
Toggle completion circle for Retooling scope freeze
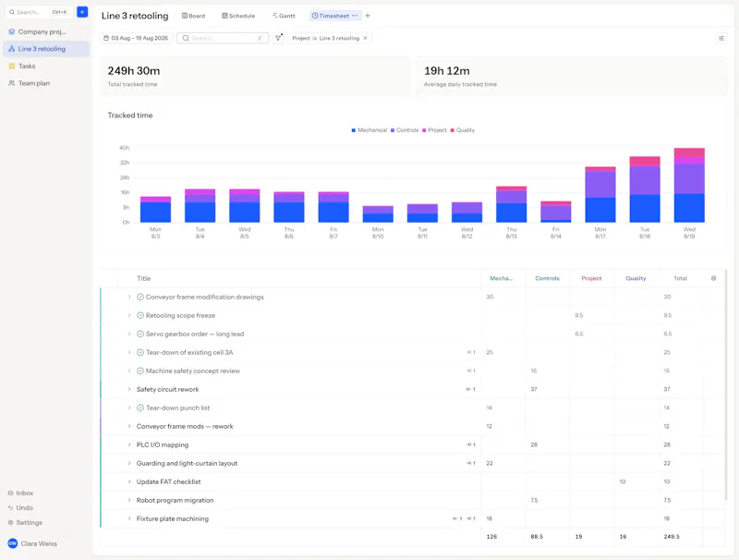point(140,315)
